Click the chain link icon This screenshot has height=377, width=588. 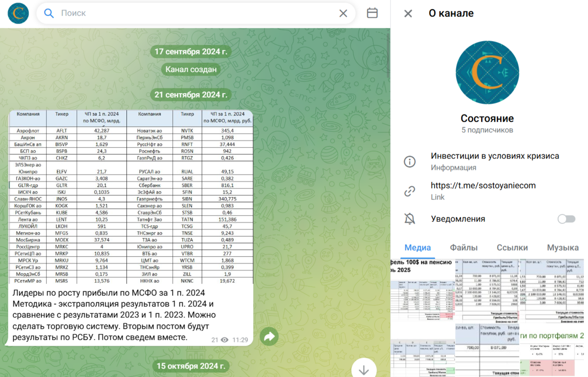coord(409,191)
